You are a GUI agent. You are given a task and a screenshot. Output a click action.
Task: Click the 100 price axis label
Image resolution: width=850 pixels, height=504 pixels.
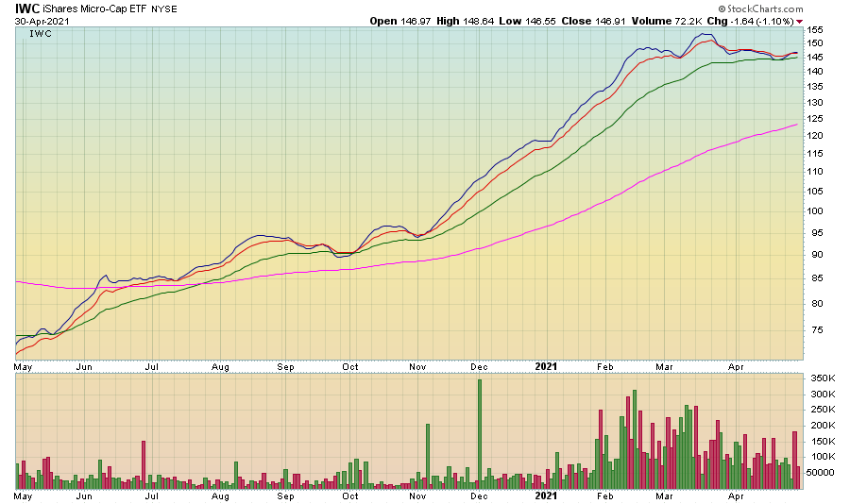pyautogui.click(x=815, y=211)
